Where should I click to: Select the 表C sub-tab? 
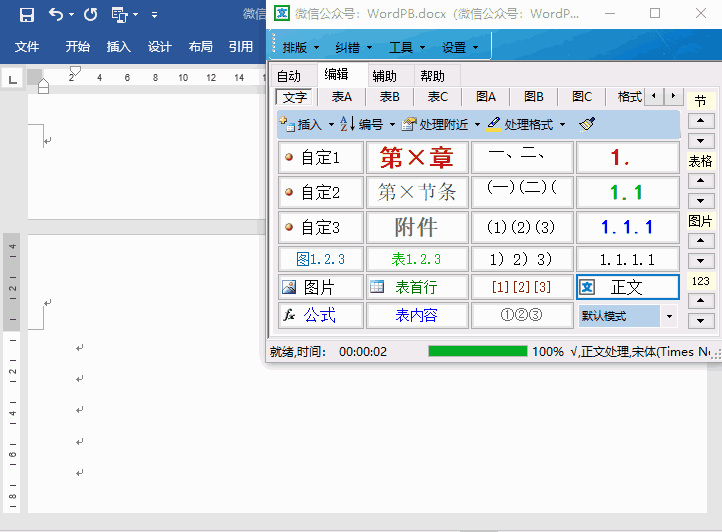(x=437, y=97)
